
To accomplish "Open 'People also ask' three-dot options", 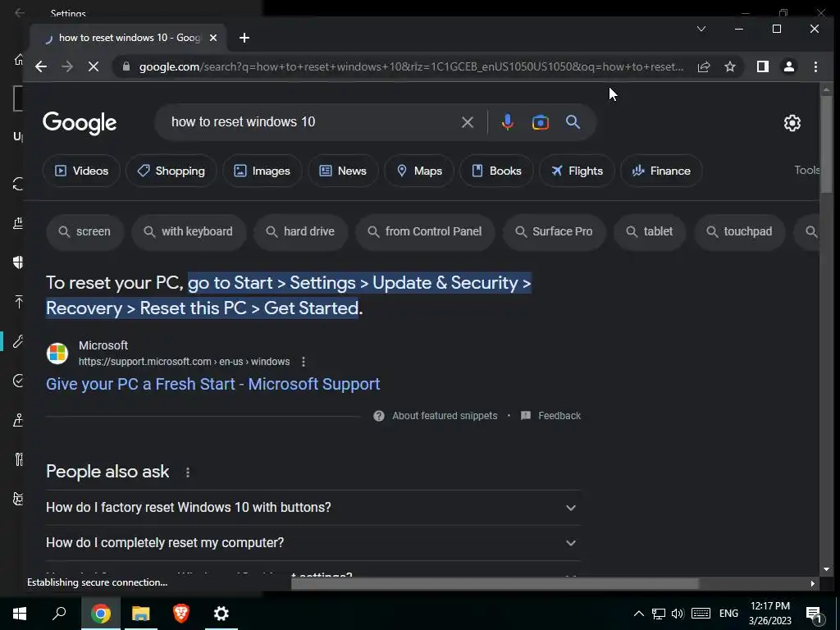I will (x=188, y=472).
